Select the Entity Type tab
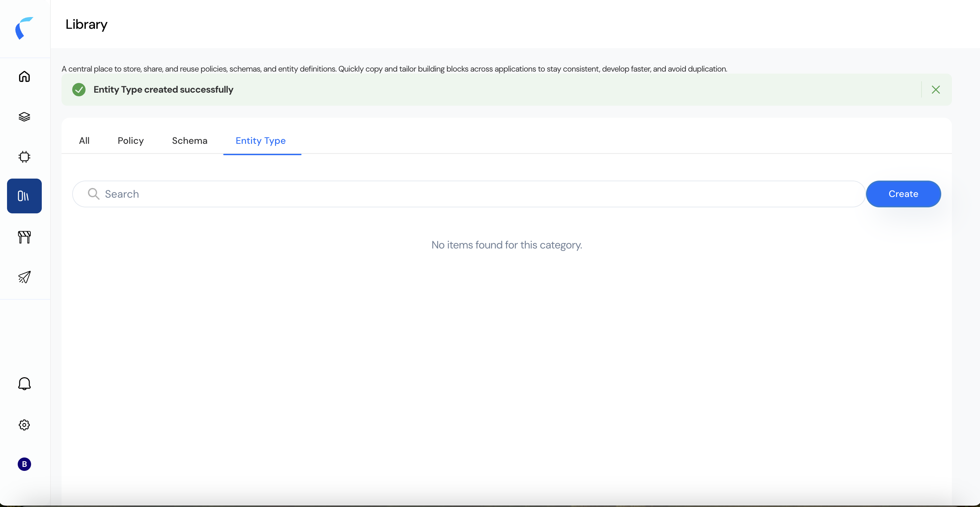Image resolution: width=980 pixels, height=507 pixels. tap(261, 141)
